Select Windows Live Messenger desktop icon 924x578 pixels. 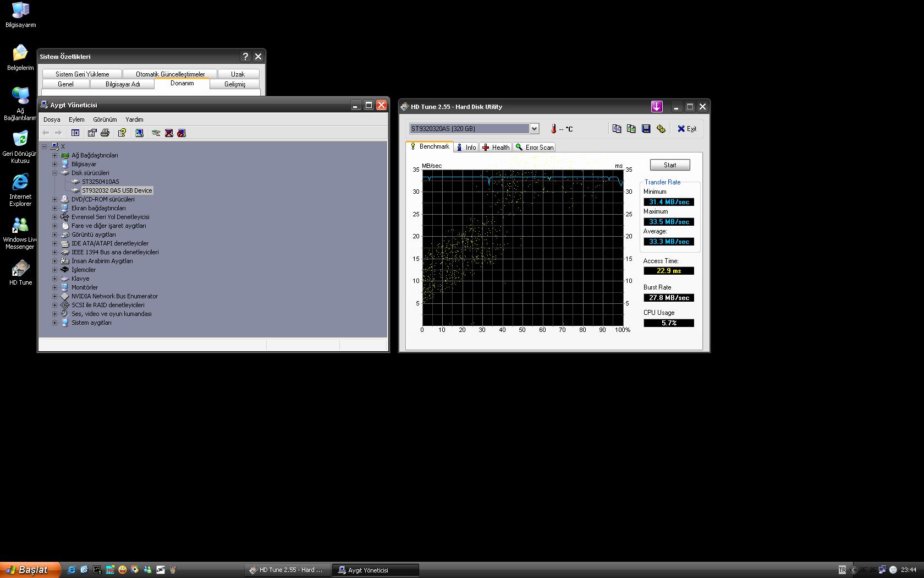click(20, 233)
